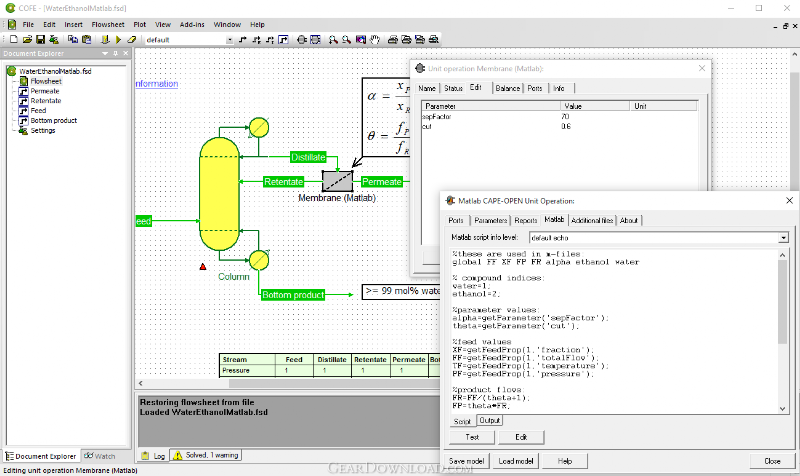Click Bottom product stream label on flowsheet
This screenshot has height=476, width=800.
pyautogui.click(x=293, y=295)
